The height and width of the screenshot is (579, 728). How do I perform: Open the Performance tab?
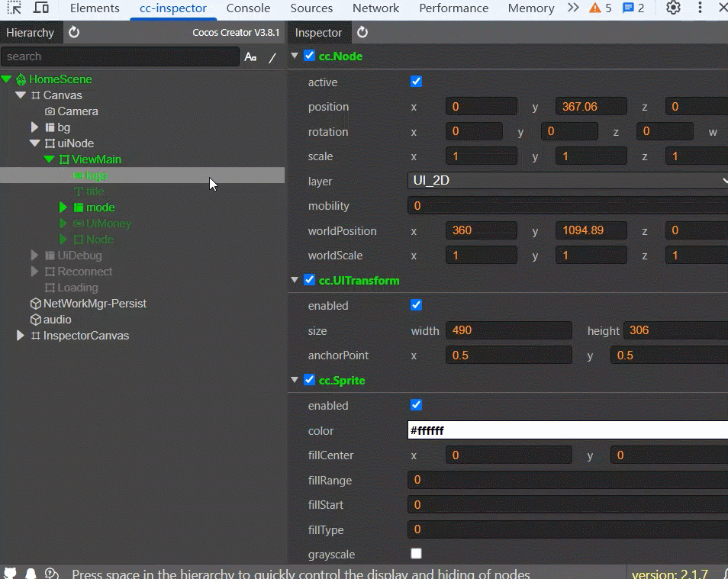point(453,8)
